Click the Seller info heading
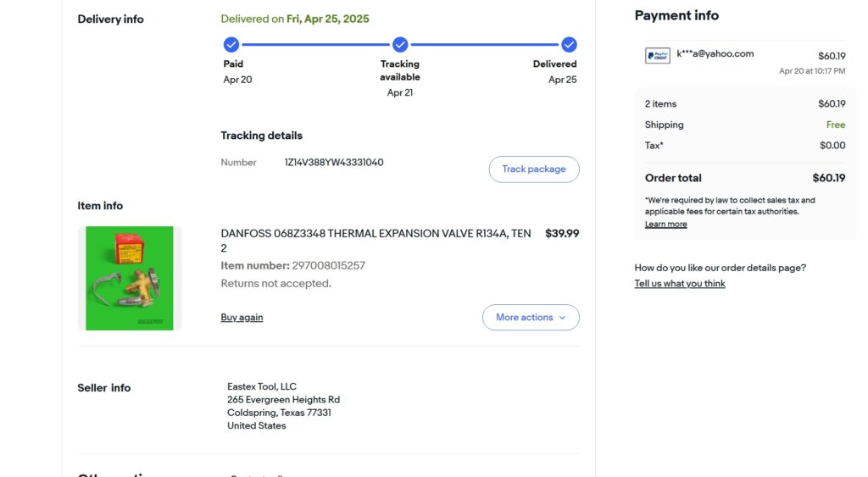 pos(104,388)
